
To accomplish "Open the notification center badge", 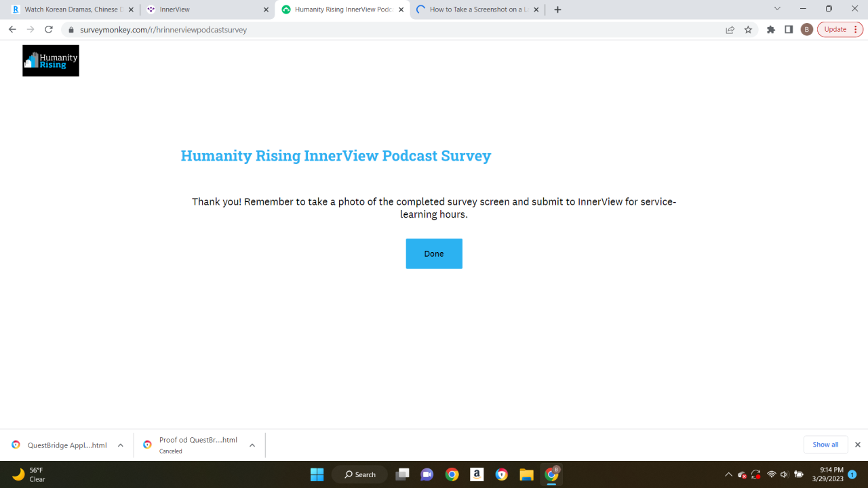I will pos(852,474).
